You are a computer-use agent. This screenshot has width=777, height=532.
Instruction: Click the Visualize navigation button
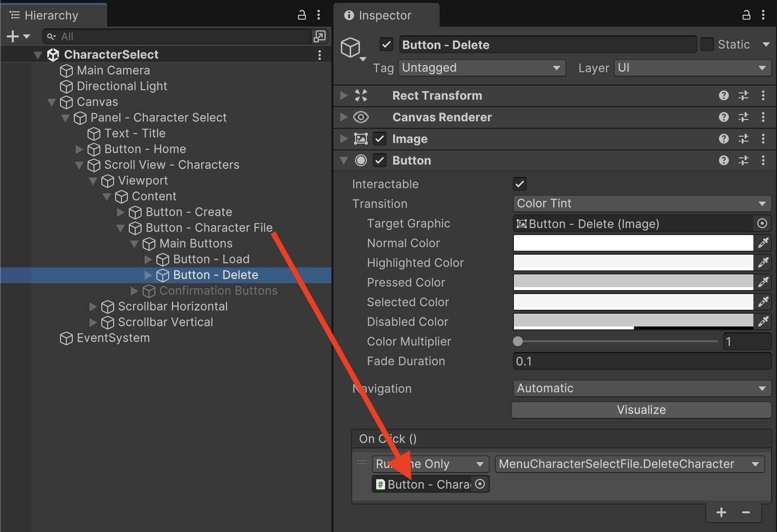click(x=641, y=410)
